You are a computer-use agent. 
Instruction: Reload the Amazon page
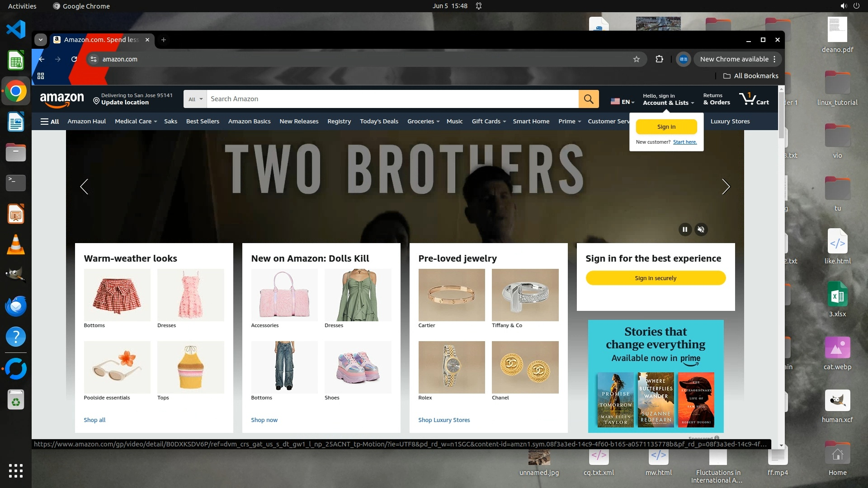[x=74, y=59]
